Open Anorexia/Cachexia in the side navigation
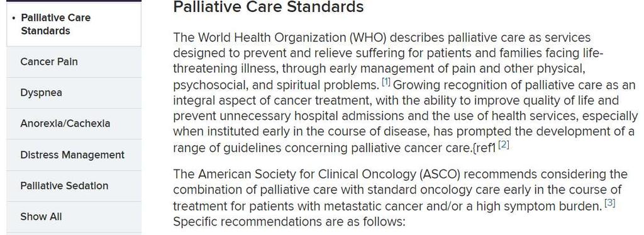This screenshot has height=235, width=644. [x=74, y=123]
